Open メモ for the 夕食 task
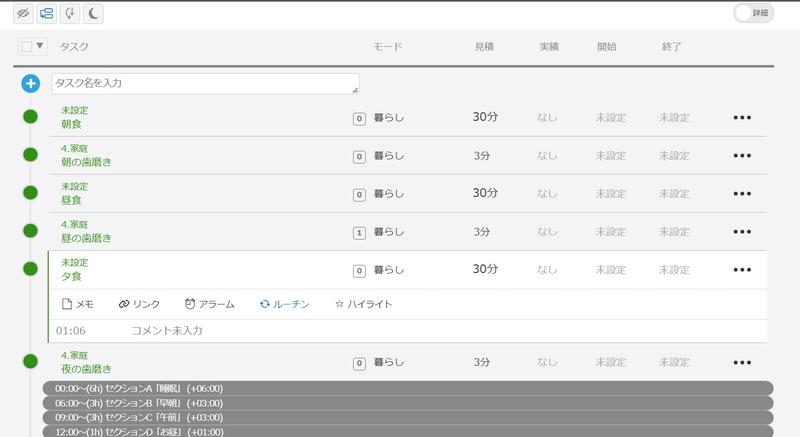The height and width of the screenshot is (437, 800). (x=77, y=304)
